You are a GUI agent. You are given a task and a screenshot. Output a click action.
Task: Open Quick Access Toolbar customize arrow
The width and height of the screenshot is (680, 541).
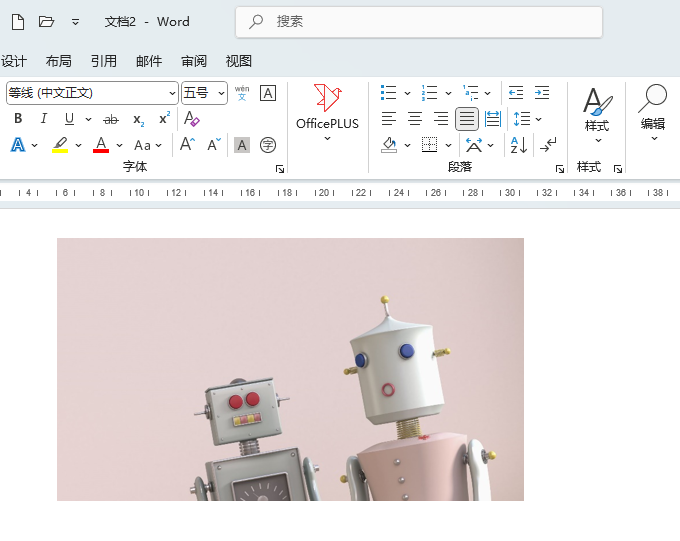[75, 22]
